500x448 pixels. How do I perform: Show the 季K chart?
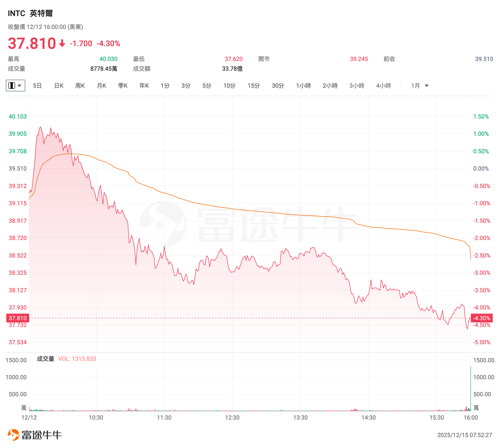pos(123,86)
